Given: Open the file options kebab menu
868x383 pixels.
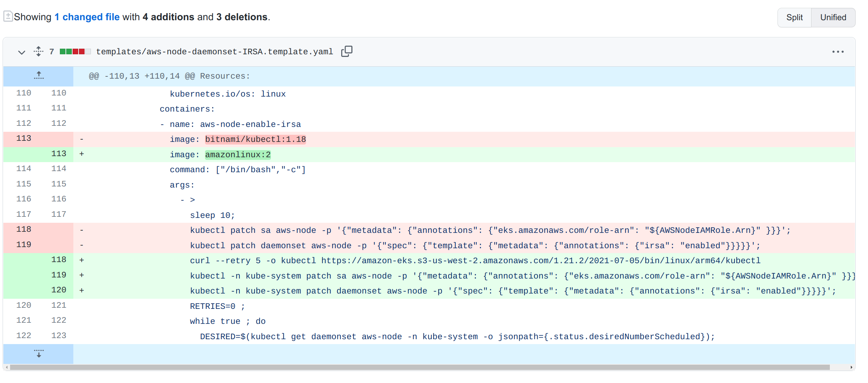Looking at the screenshot, I should tap(838, 52).
